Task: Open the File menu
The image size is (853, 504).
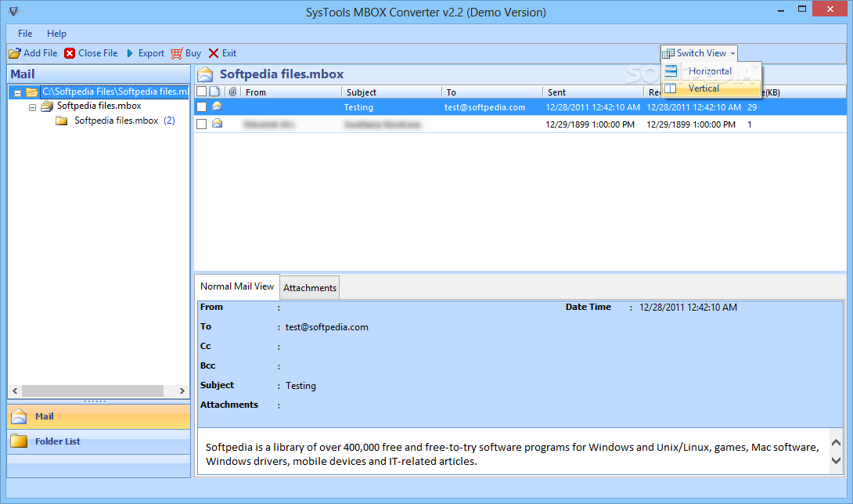Action: [25, 33]
